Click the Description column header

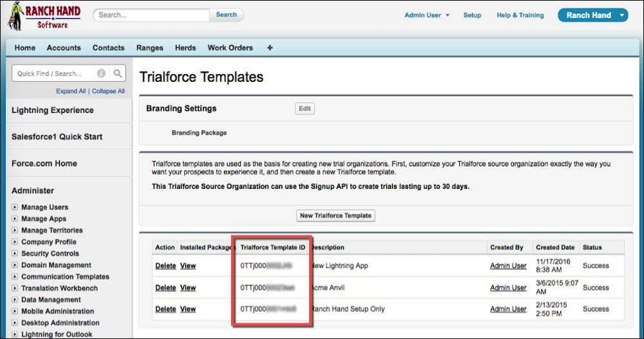(x=328, y=247)
